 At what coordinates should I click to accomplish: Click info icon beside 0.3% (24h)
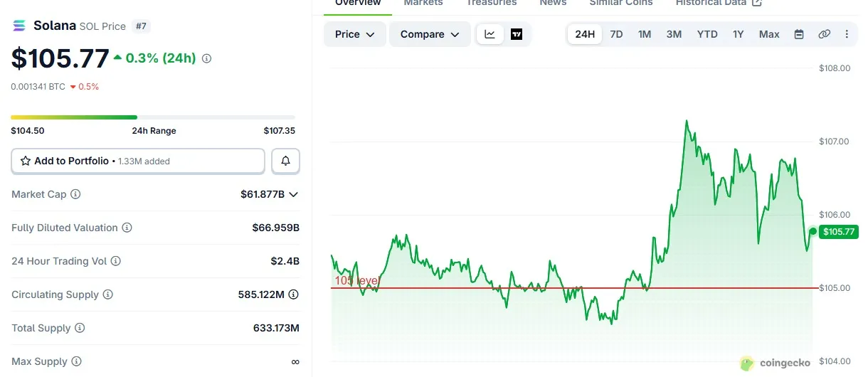207,59
